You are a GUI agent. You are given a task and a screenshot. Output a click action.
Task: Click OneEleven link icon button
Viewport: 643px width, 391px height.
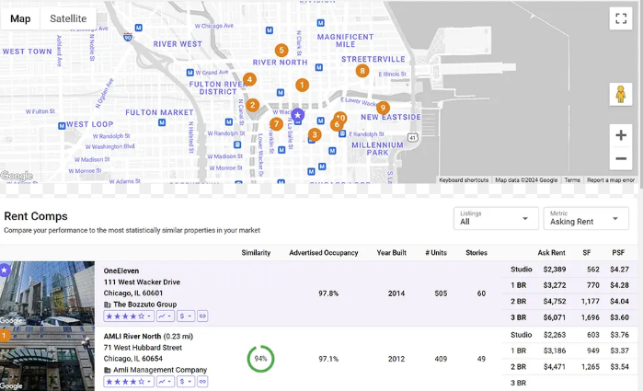(x=203, y=316)
